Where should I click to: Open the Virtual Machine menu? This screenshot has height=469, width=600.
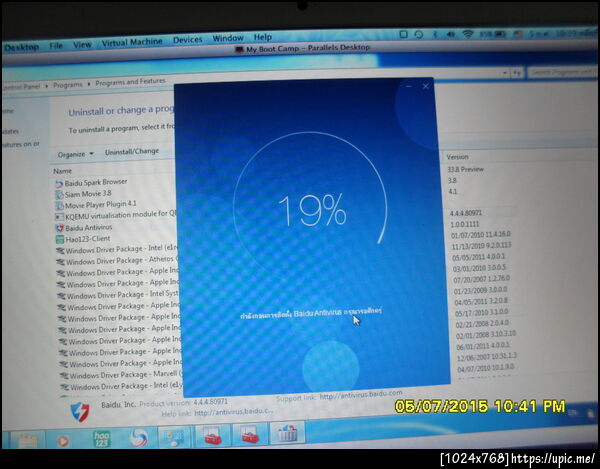132,42
